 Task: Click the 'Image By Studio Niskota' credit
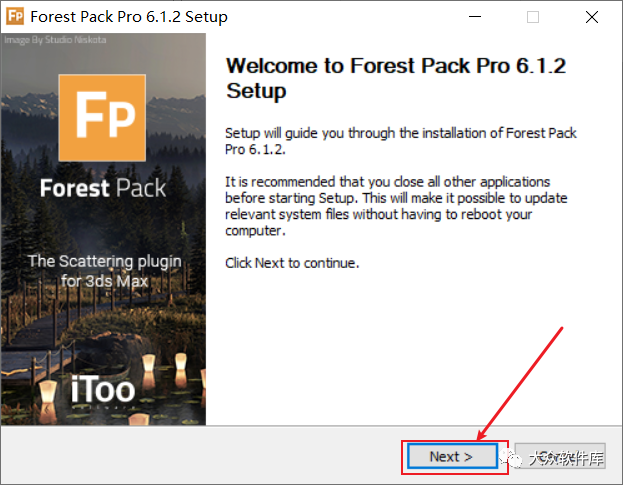tap(55, 40)
